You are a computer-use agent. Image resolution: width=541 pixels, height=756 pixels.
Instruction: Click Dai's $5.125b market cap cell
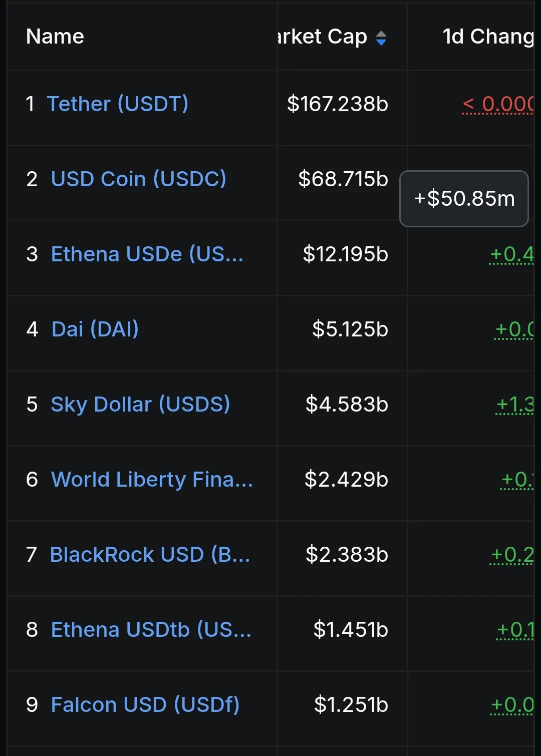pos(350,329)
